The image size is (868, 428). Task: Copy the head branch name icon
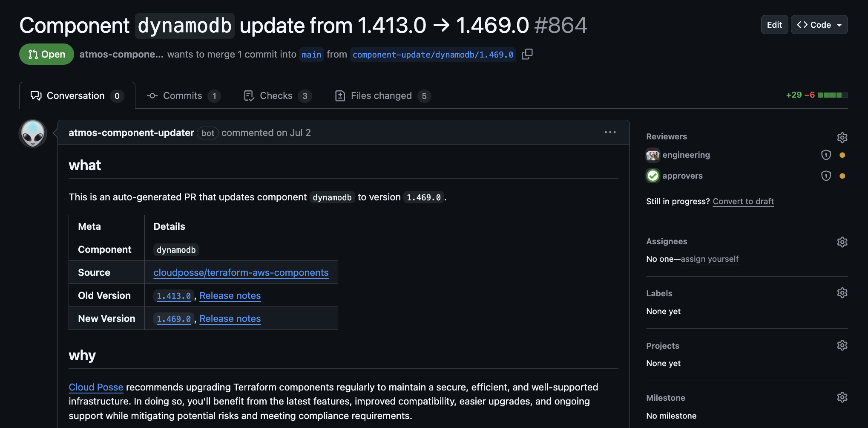[x=527, y=54]
